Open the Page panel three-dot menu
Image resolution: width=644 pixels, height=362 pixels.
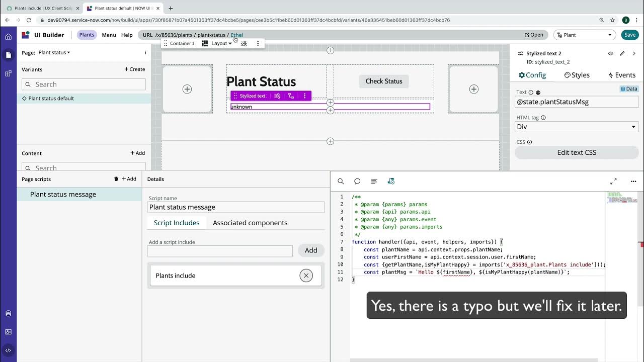pos(145,52)
